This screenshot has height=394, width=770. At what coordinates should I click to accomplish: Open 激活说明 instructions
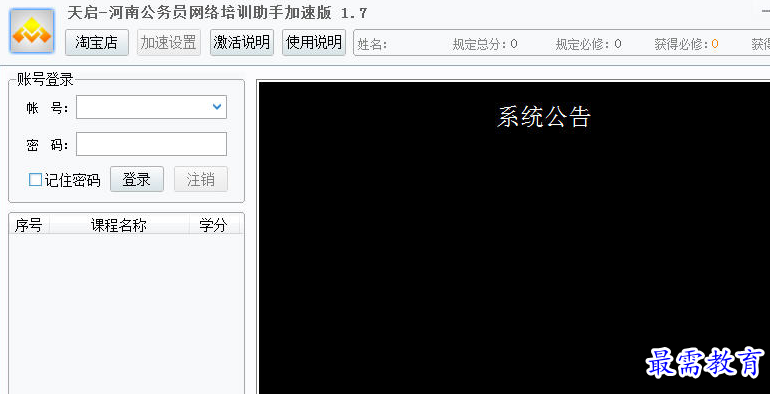point(242,42)
